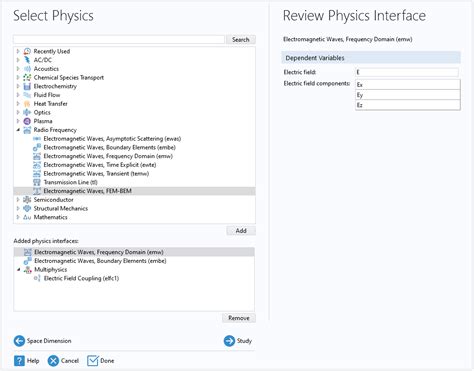Screen dimensions: 474x371
Task: Click the Acoustics icon
Action: (x=27, y=69)
